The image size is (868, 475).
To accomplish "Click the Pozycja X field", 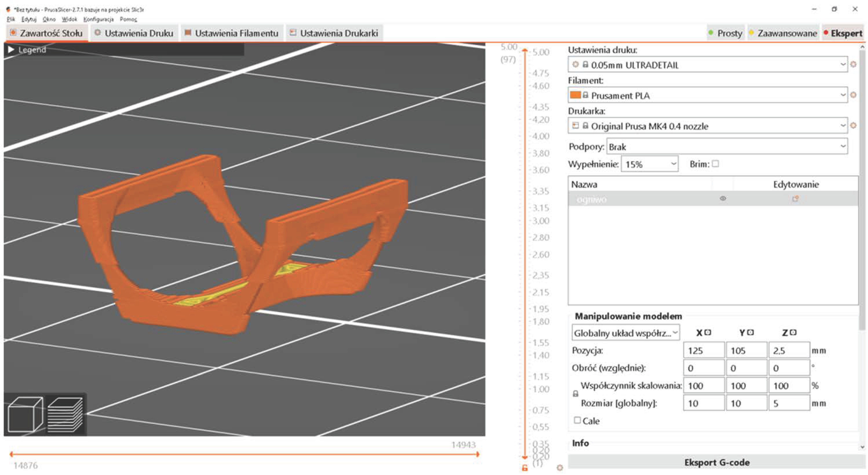I will tap(704, 350).
